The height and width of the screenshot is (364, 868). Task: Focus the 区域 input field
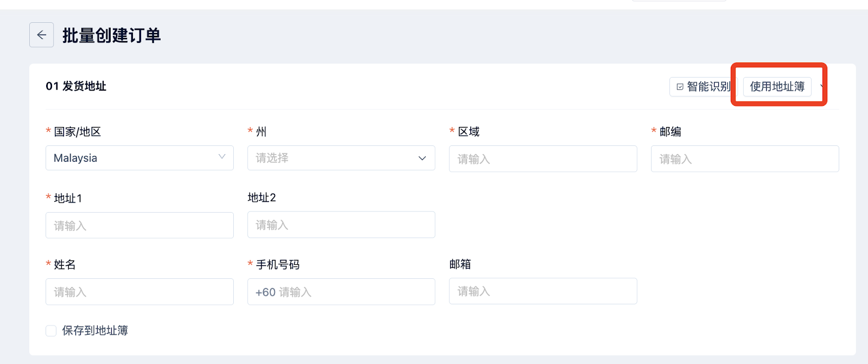[543, 159]
